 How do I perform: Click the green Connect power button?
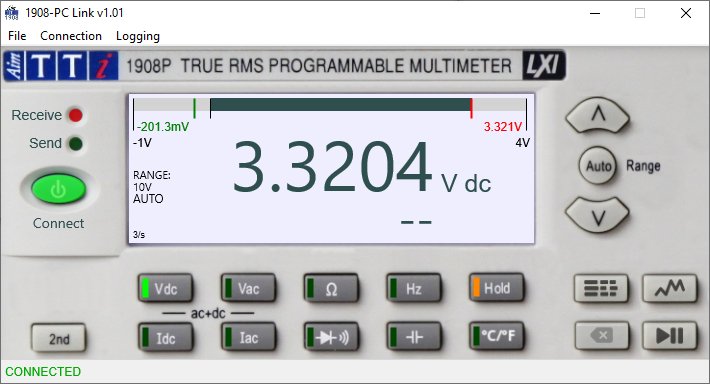(58, 189)
